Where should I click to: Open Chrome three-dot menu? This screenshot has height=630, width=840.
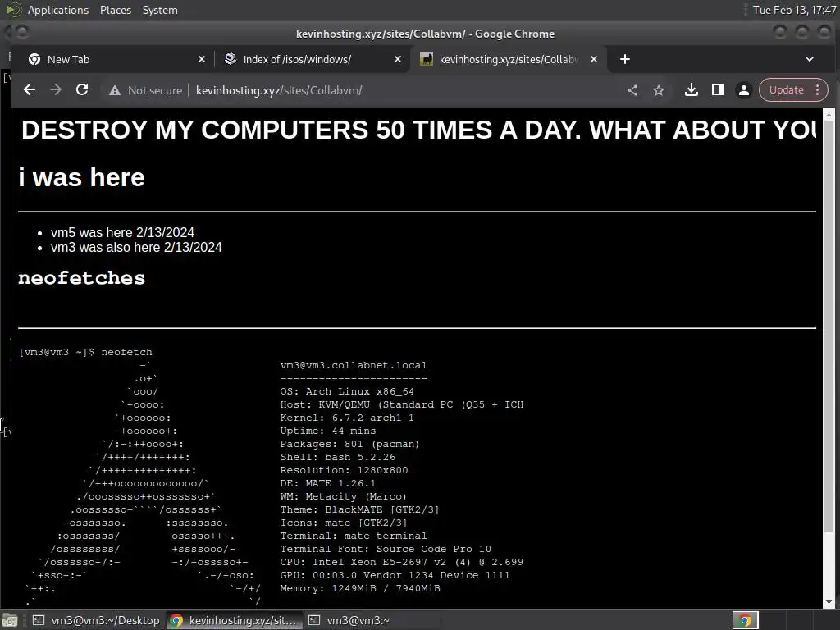coord(818,90)
